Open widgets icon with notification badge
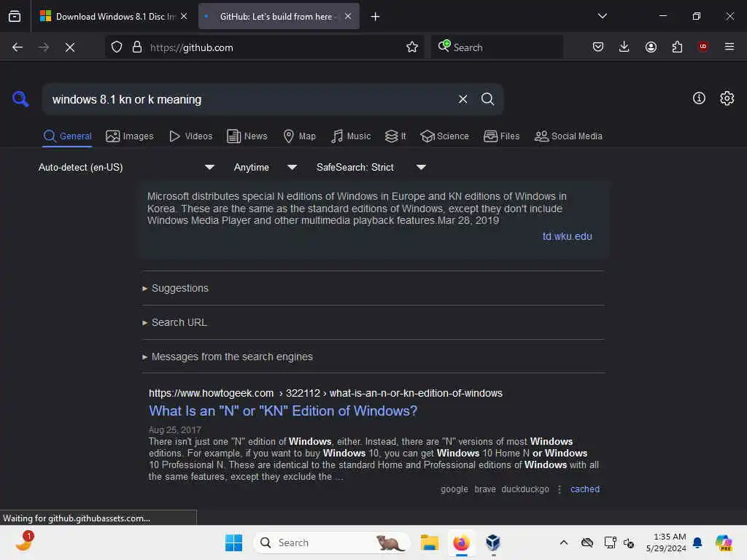747x560 pixels. coord(24,542)
